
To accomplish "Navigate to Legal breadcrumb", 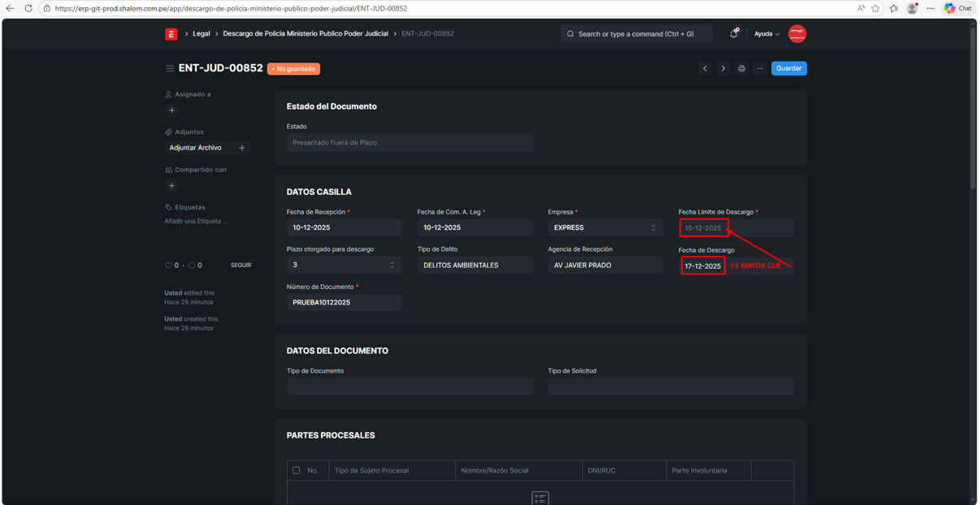I will pos(201,34).
